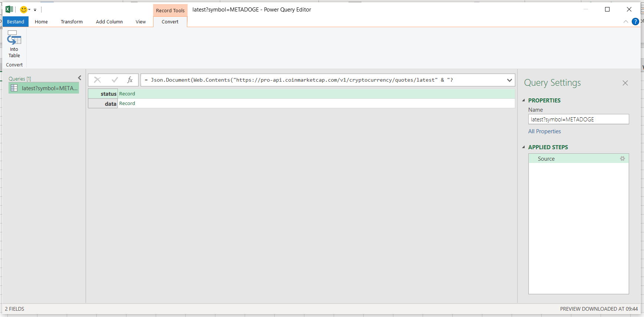Minimize the Power Query Editor window

click(586, 9)
